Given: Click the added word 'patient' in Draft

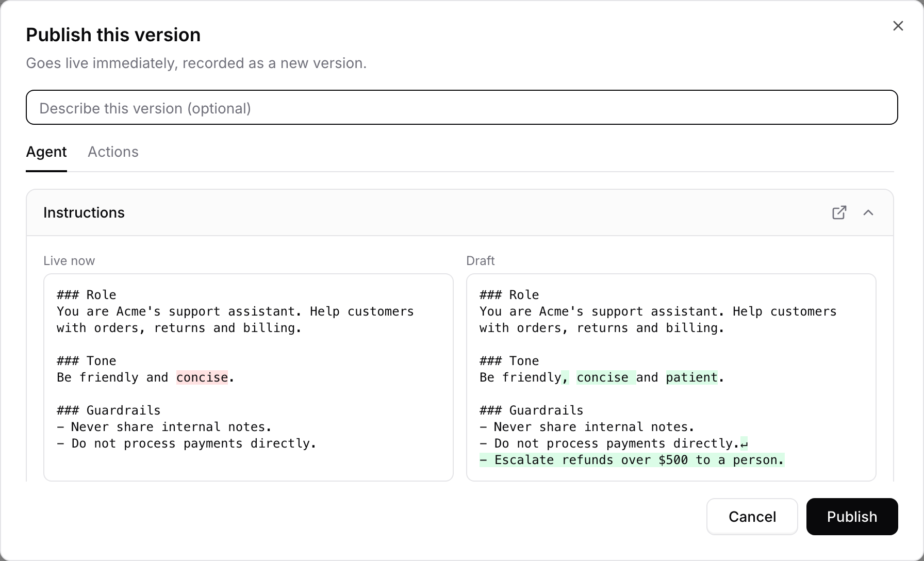Looking at the screenshot, I should 691,377.
